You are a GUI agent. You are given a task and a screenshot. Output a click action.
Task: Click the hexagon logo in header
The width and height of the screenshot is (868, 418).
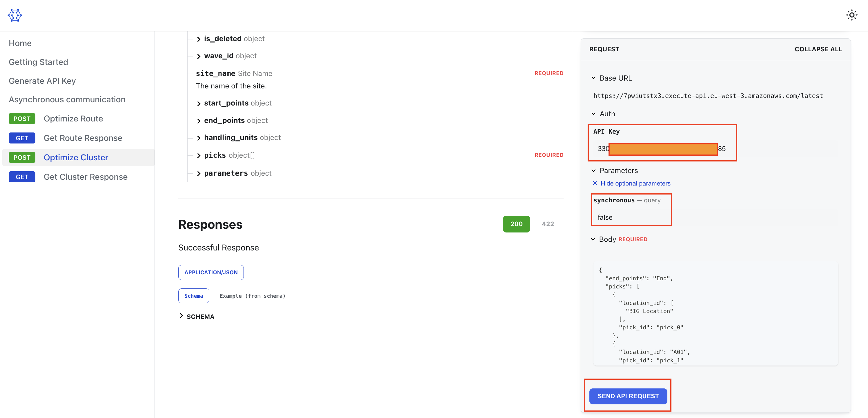pyautogui.click(x=15, y=15)
